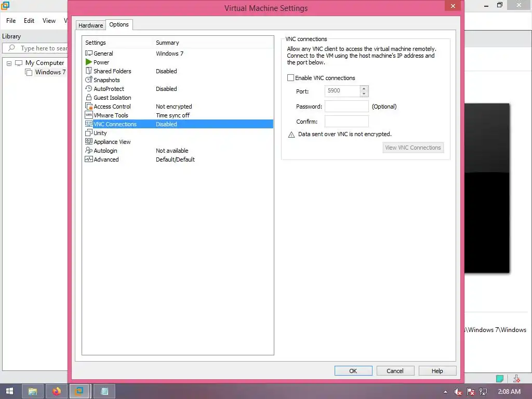Open the File menu
532x399 pixels.
point(11,21)
